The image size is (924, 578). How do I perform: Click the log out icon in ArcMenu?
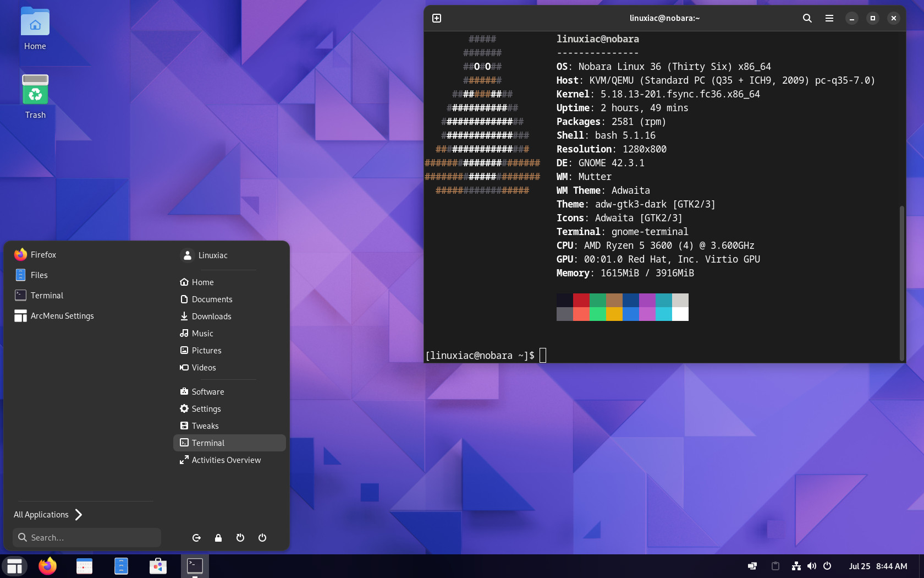[196, 538]
